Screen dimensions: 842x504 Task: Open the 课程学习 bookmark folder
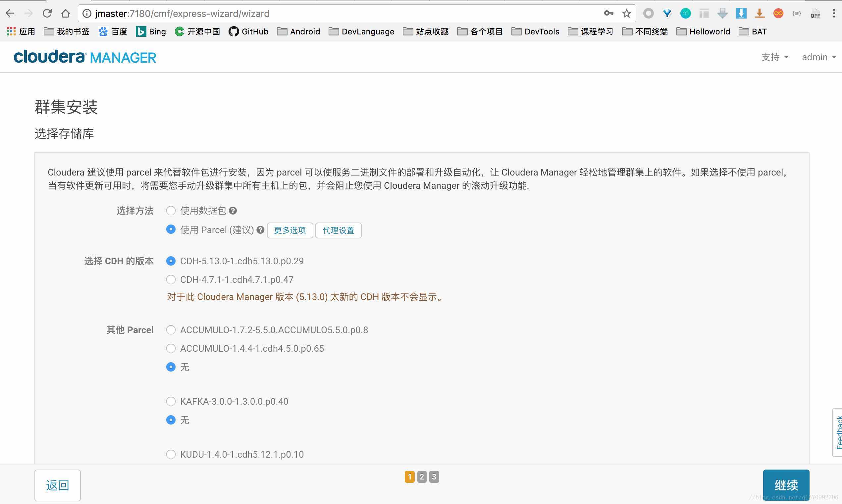(591, 31)
